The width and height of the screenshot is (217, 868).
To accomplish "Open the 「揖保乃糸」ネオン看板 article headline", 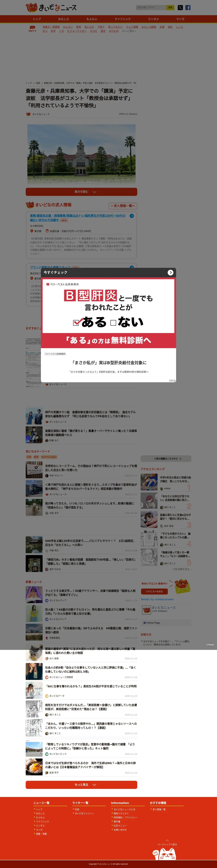I will [x=90, y=561].
